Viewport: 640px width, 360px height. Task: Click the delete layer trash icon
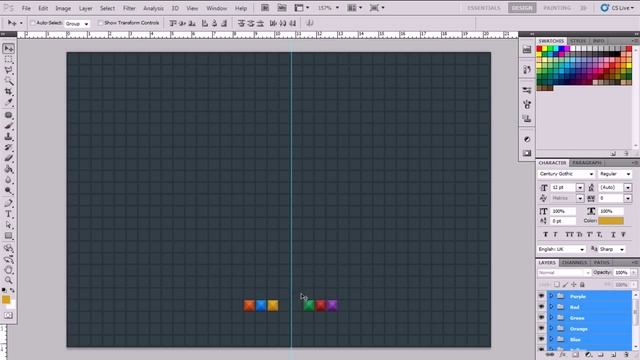[626, 356]
